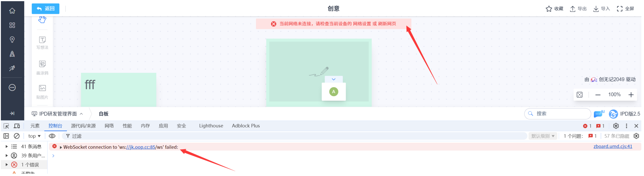
Task: Toggle the device toolbar icon
Action: pyautogui.click(x=17, y=126)
